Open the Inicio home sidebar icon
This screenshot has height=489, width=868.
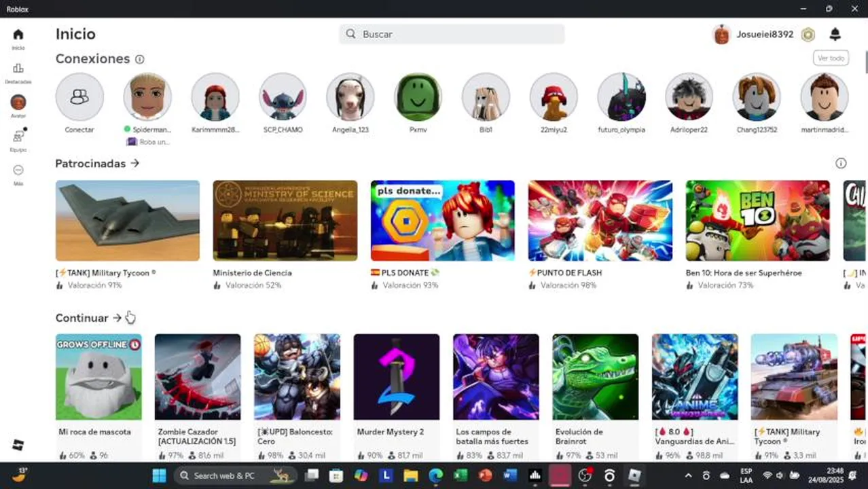[18, 35]
